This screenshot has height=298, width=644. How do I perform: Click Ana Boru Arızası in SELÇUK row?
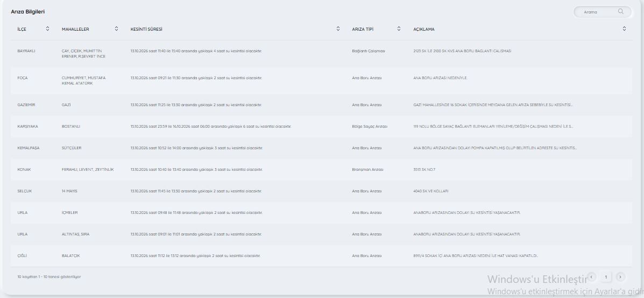point(367,191)
